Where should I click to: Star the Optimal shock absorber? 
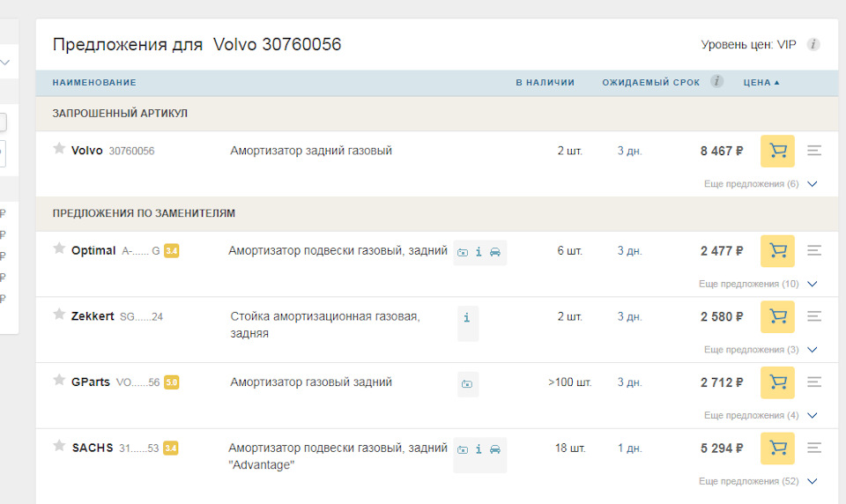coord(59,248)
